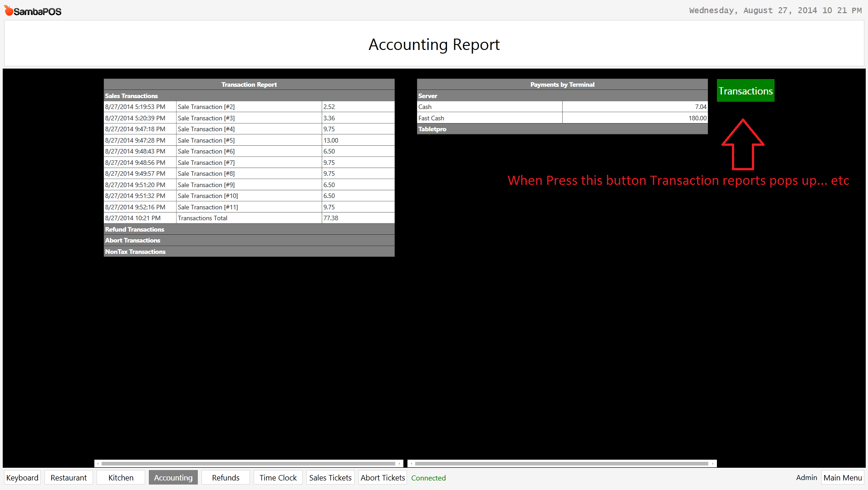
Task: Switch to the Keyboard tab
Action: [x=22, y=477]
